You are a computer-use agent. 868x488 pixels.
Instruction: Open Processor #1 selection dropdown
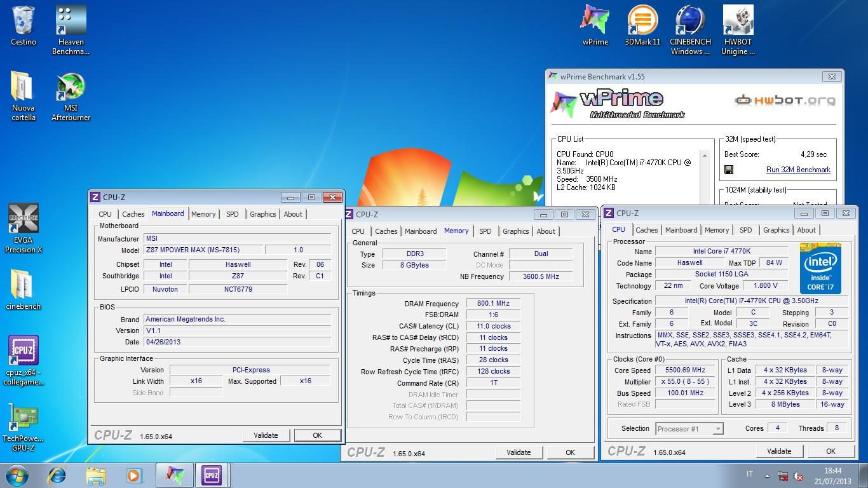pos(689,429)
